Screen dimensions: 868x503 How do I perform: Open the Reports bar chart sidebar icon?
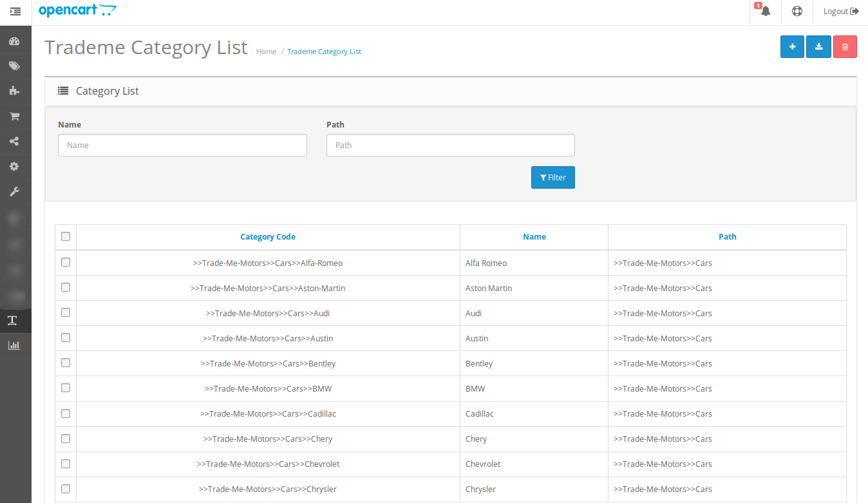14,345
